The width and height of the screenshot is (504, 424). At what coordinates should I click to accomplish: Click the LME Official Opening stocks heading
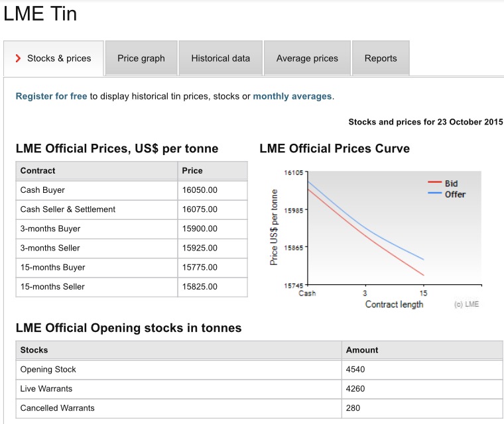[x=129, y=328]
